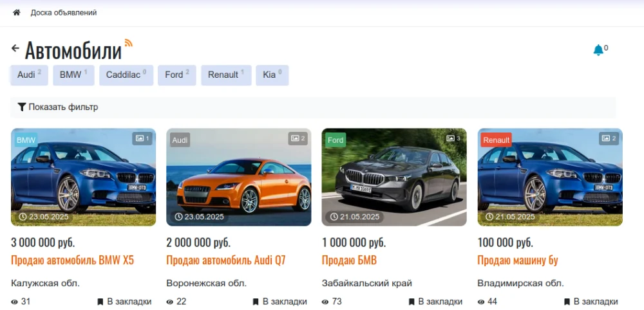644x310 pixels.
Task: Click the eye views icon showing 22
Action: tap(170, 302)
